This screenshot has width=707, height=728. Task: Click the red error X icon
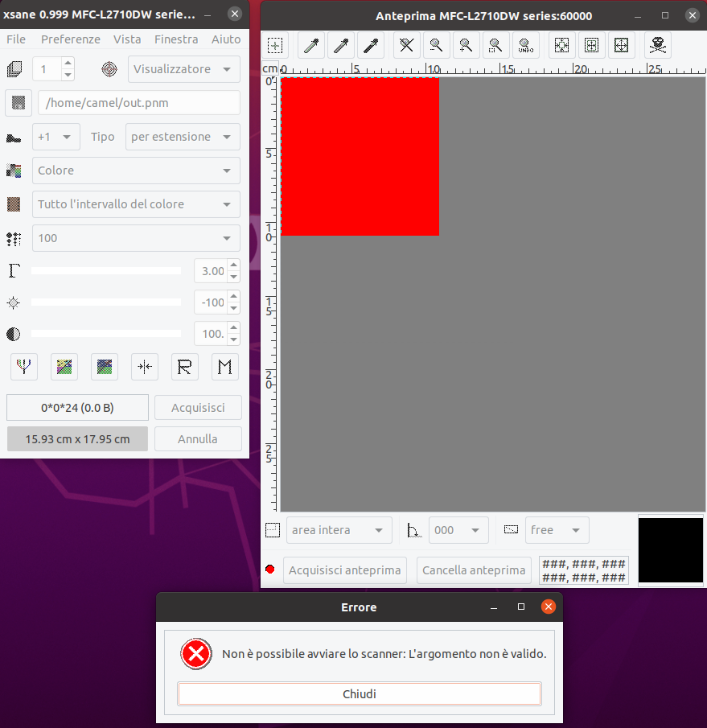[196, 654]
